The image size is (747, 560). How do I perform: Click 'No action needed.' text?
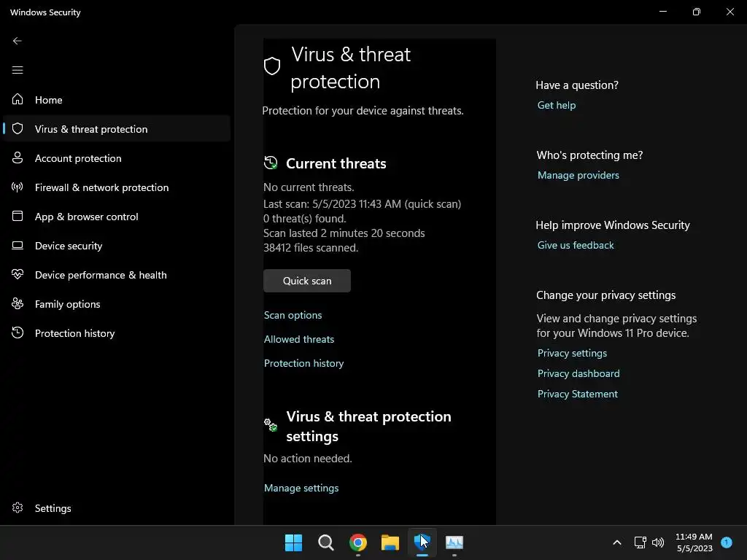click(308, 458)
